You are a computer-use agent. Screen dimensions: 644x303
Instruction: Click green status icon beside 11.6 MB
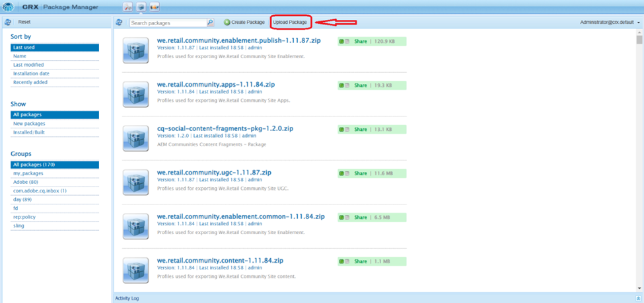coord(341,173)
